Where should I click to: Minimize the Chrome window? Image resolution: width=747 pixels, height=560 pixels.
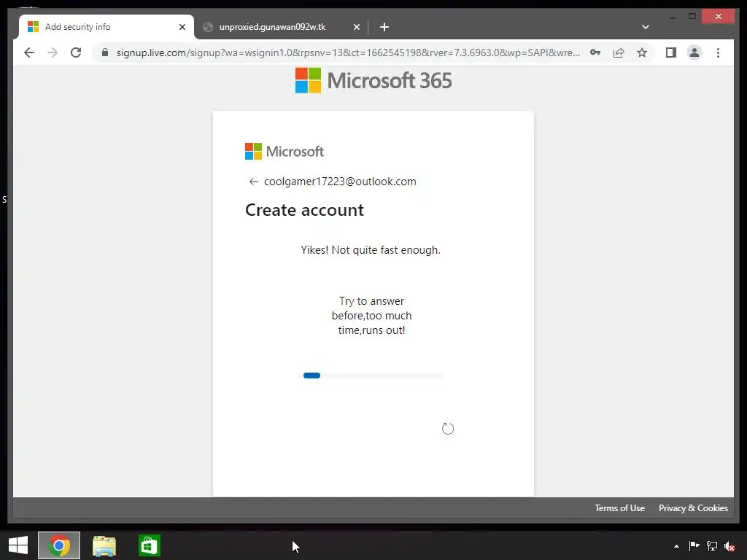coord(673,17)
